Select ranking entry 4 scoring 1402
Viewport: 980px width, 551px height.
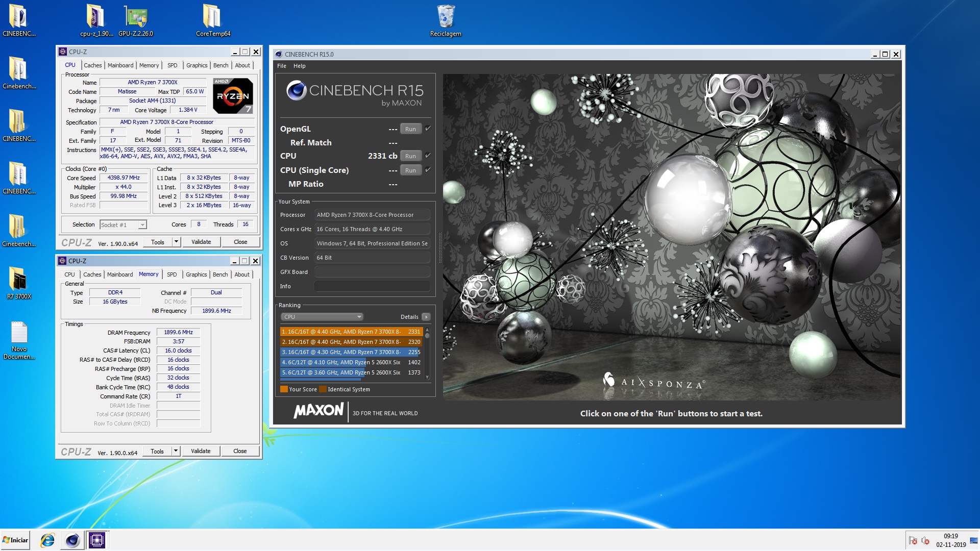(351, 362)
